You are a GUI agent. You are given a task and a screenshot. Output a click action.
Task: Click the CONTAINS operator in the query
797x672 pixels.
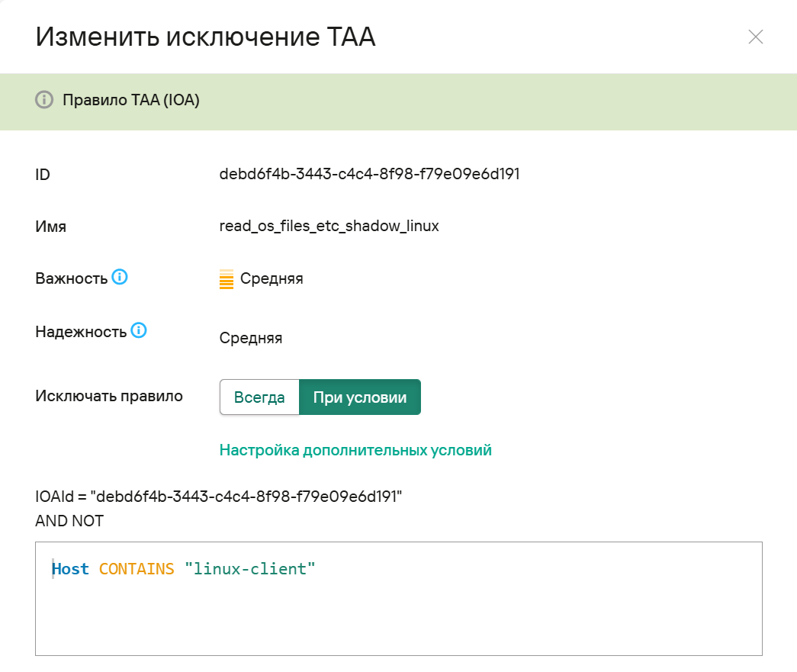click(x=137, y=569)
